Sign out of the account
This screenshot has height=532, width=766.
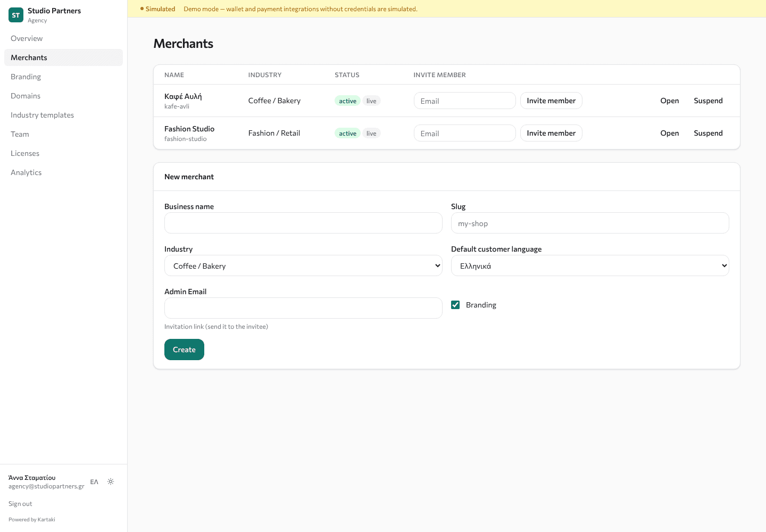pyautogui.click(x=20, y=504)
